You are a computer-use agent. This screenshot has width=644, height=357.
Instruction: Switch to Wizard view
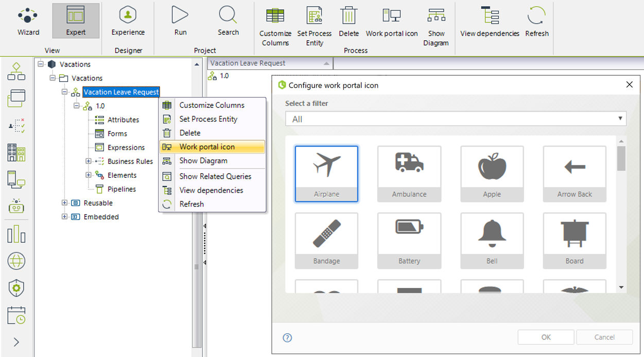tap(28, 21)
